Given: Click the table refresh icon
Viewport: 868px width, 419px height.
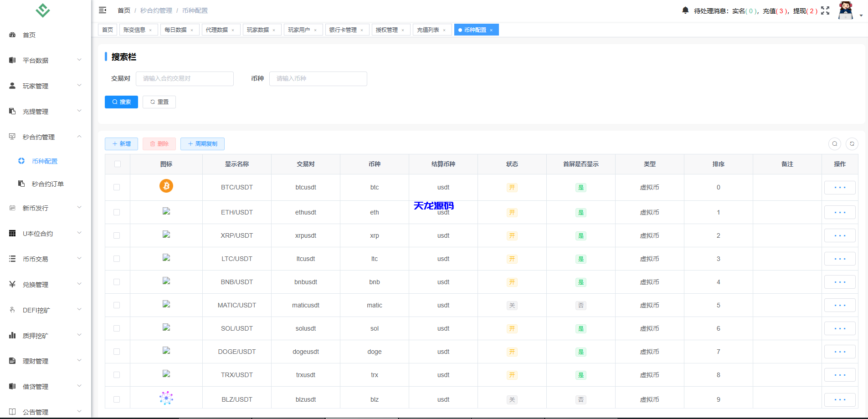Looking at the screenshot, I should coord(852,143).
